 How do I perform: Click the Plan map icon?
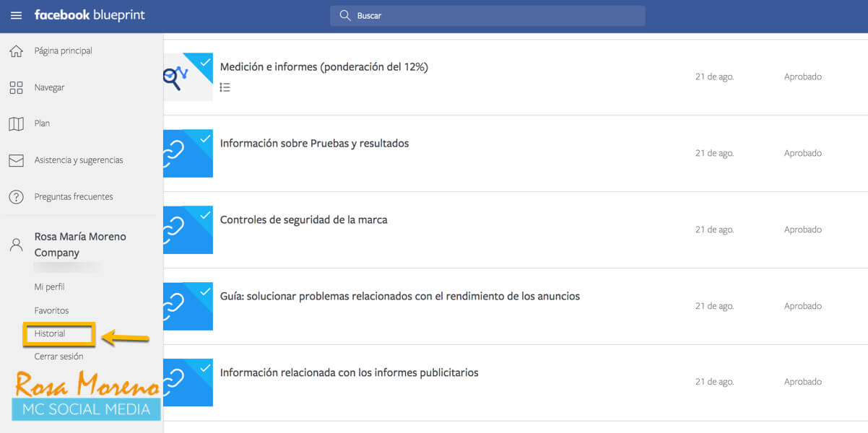pos(16,123)
